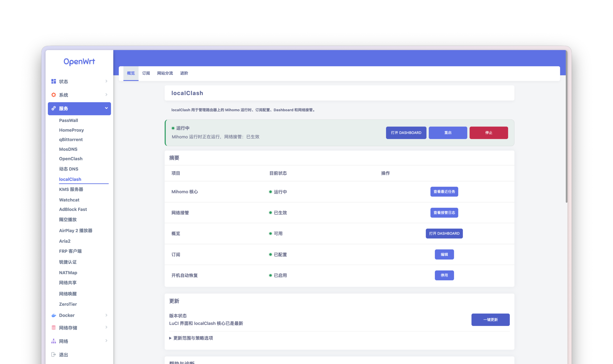
Task: Click the 退出 logout icon
Action: pyautogui.click(x=54, y=354)
